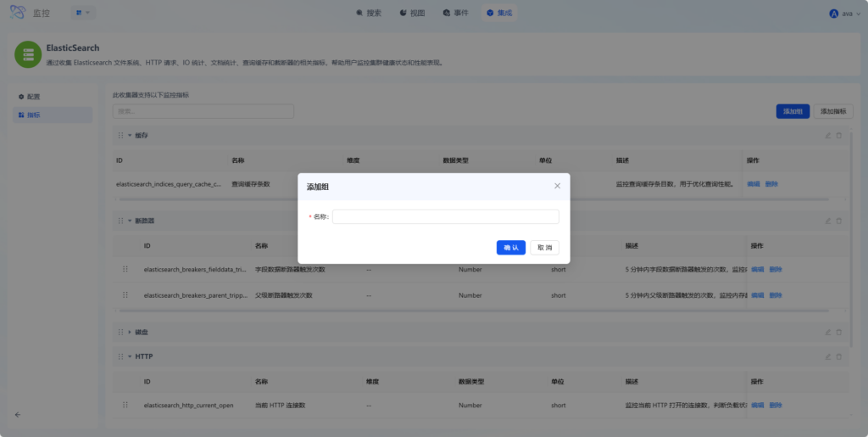The width and height of the screenshot is (868, 437).
Task: Click drag handle of HTTP group
Action: (120, 356)
